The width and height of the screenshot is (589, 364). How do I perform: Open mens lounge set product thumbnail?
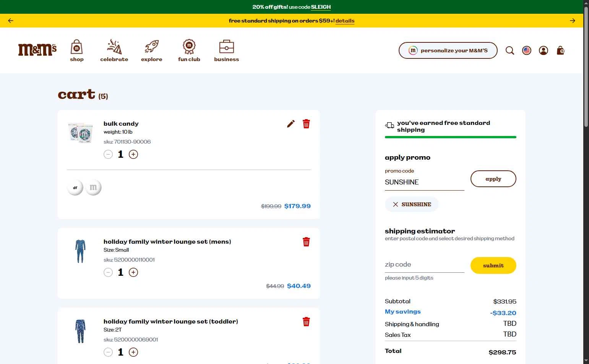pos(80,251)
